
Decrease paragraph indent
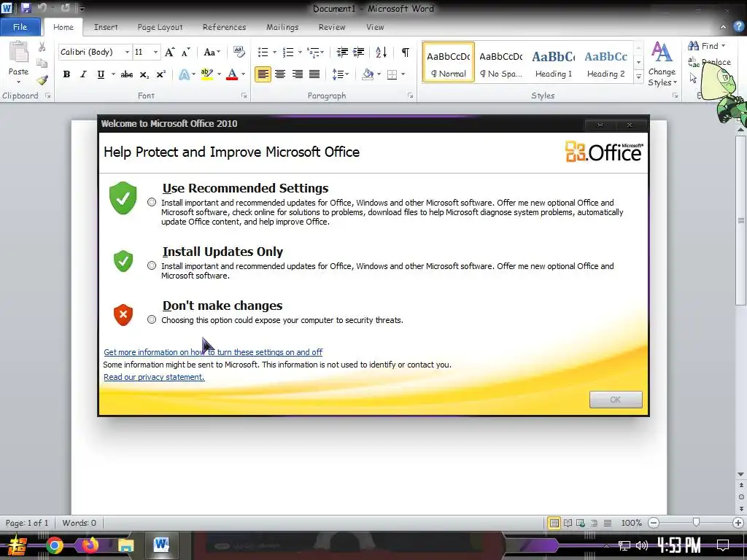click(x=342, y=52)
